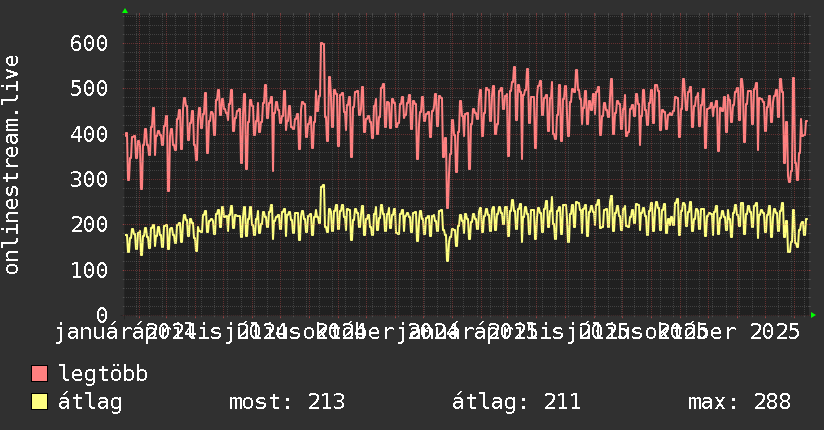The width and height of the screenshot is (824, 430).
Task: Click the 0 y-axis label
Action: pos(102,315)
